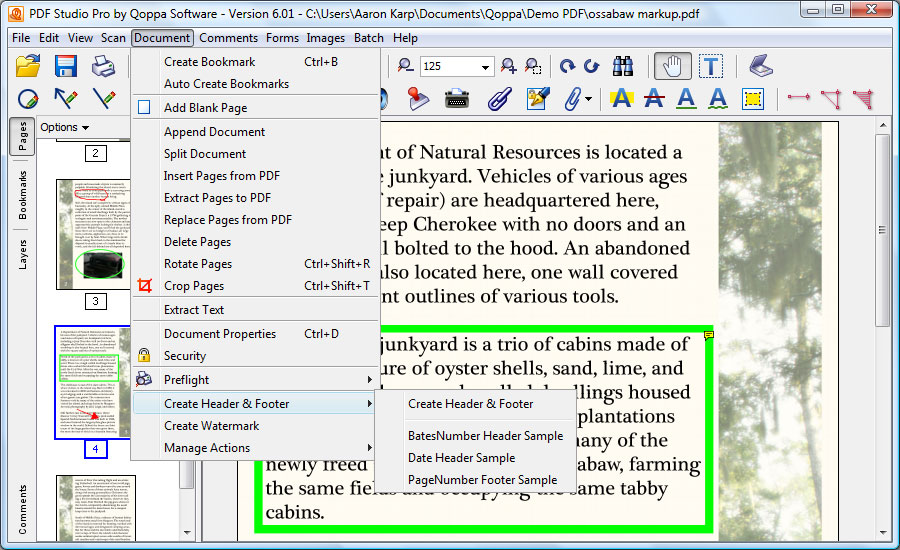Select page 3 thumbnail

coord(93,234)
